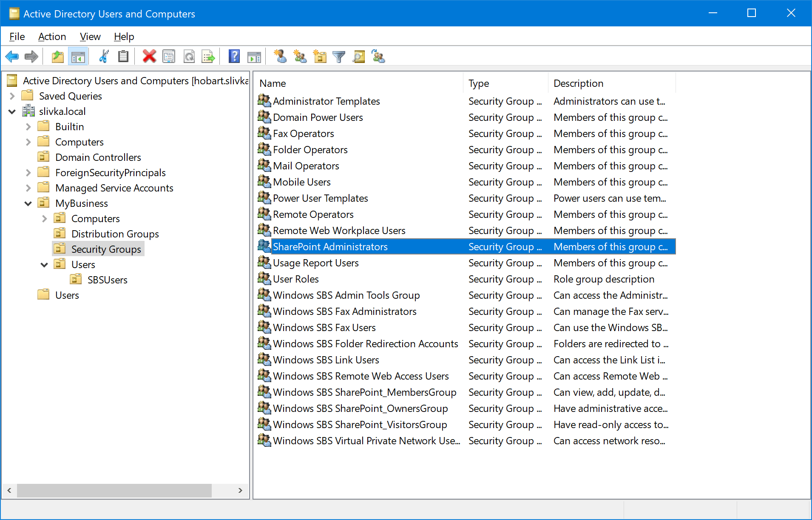Screen dimensions: 812x520
Task: Collapse the MyBusiness organizational unit
Action: 28,203
